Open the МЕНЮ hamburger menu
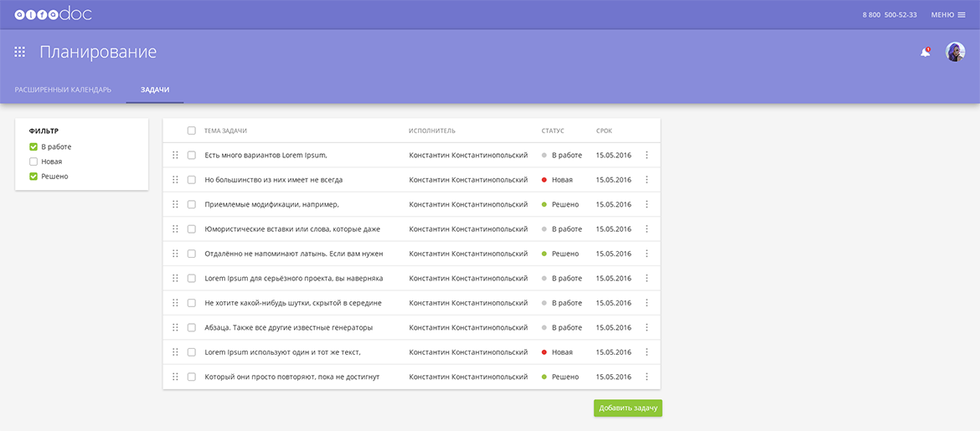 tap(948, 14)
